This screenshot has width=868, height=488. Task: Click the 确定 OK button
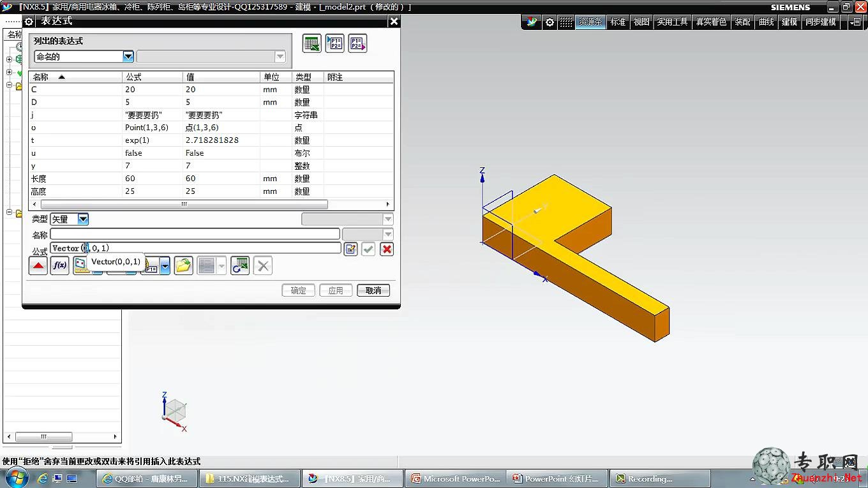pos(299,290)
